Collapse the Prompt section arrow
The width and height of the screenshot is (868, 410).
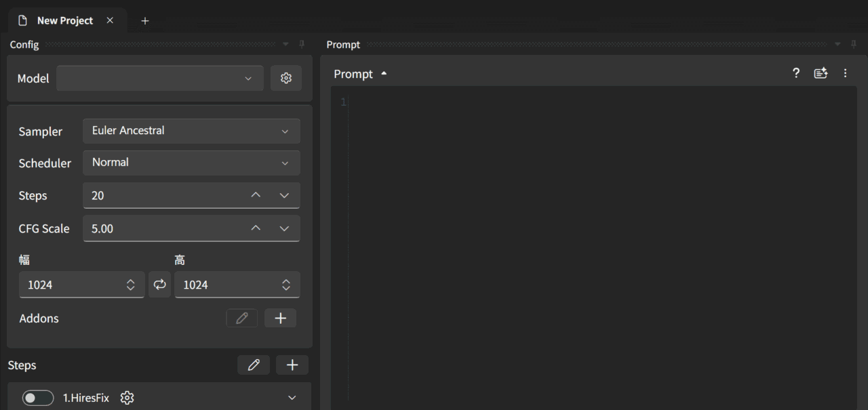pos(384,73)
